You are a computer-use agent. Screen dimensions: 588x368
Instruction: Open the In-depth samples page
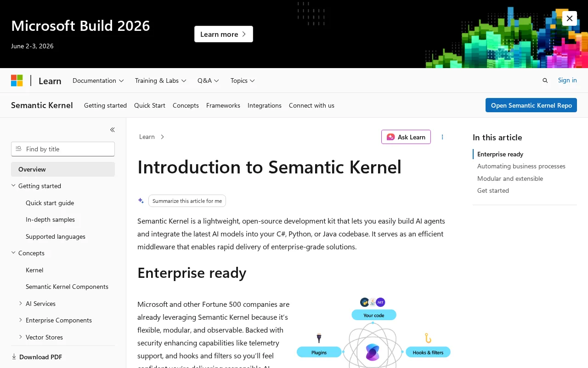pos(50,219)
